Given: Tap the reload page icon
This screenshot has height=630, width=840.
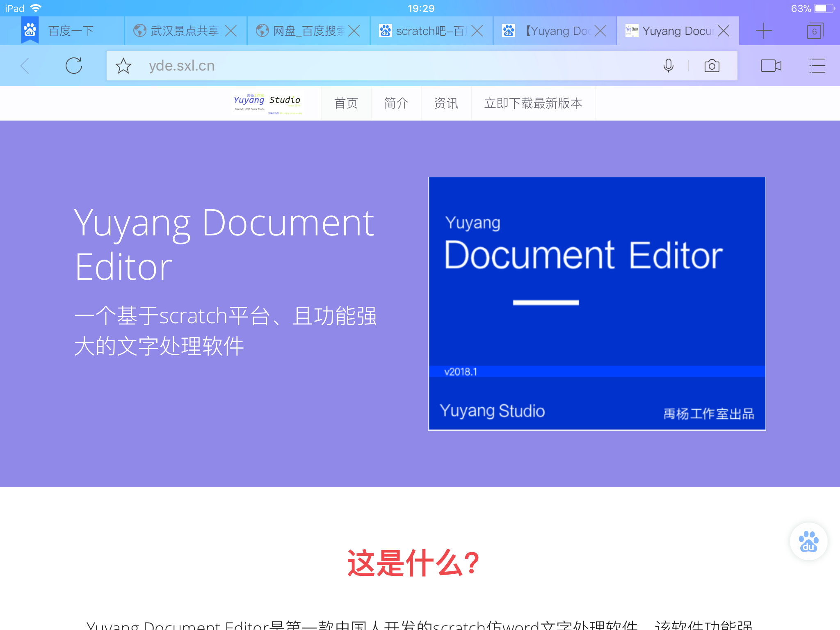Looking at the screenshot, I should (74, 66).
